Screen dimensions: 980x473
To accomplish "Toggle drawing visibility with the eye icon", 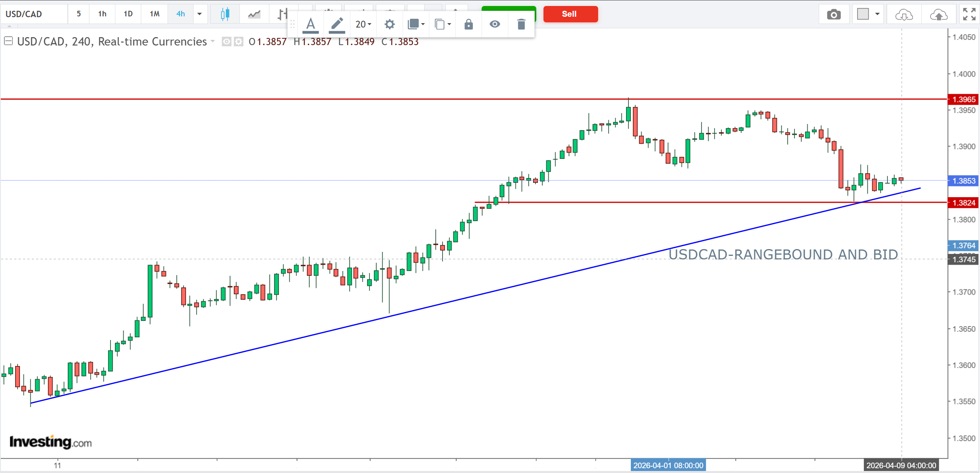I will [x=495, y=24].
